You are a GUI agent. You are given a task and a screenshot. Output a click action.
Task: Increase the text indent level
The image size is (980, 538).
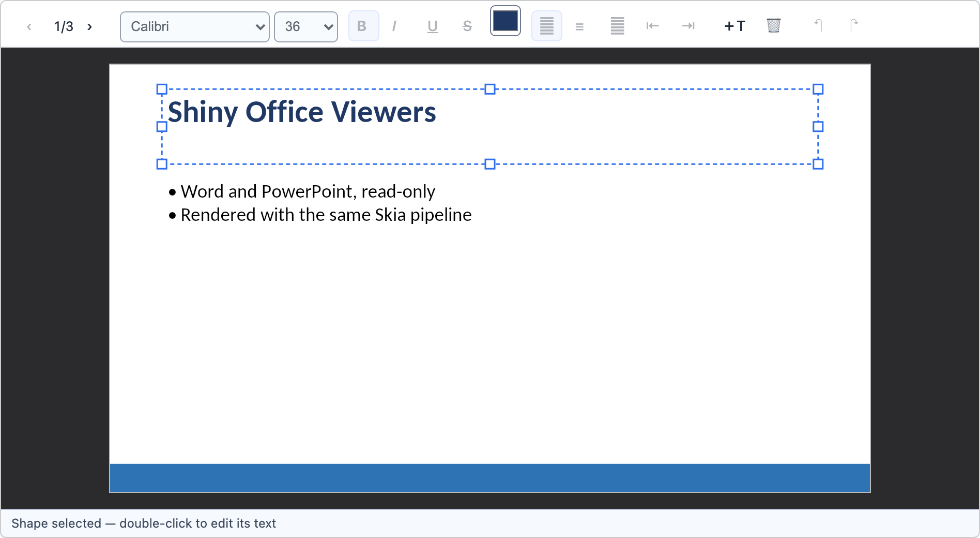[688, 26]
